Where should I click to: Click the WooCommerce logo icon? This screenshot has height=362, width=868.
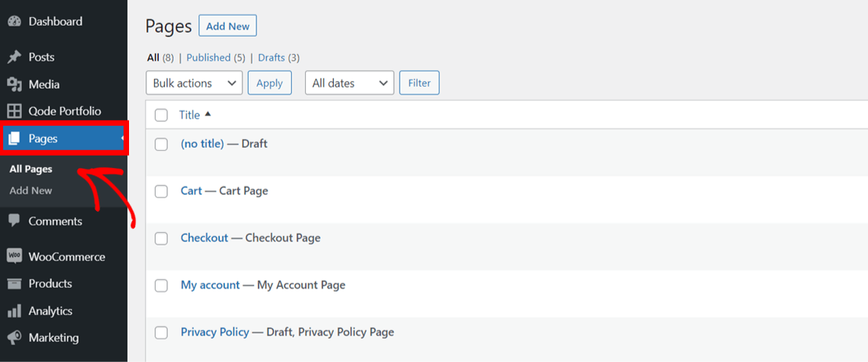[14, 256]
